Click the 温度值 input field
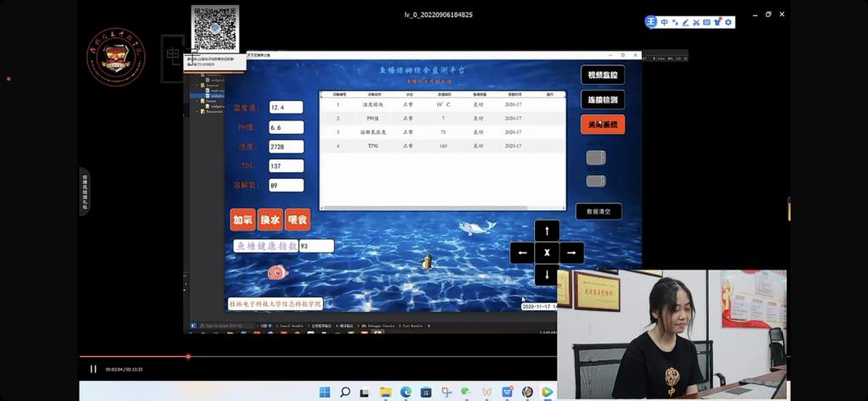The height and width of the screenshot is (401, 868). [286, 108]
